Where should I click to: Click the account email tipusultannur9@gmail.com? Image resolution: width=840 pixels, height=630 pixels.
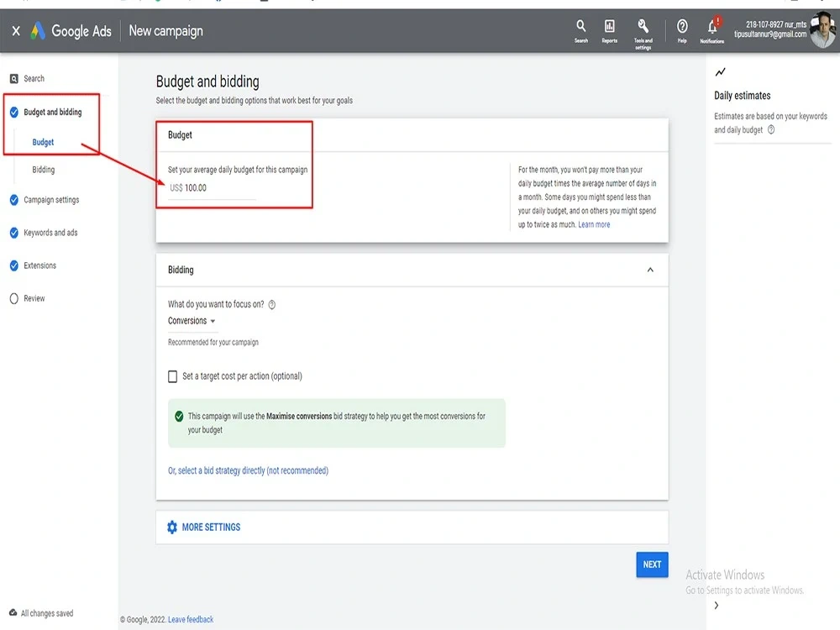[x=769, y=34]
